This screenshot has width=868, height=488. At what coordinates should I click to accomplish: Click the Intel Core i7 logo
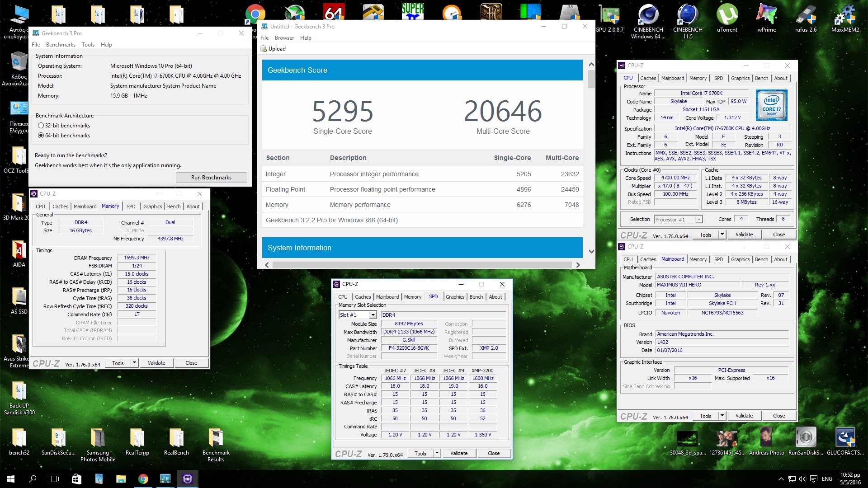(x=771, y=105)
